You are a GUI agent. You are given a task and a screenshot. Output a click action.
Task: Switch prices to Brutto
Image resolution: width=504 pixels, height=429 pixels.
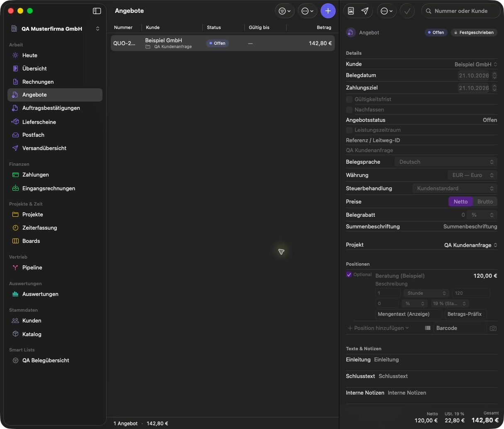tap(485, 201)
